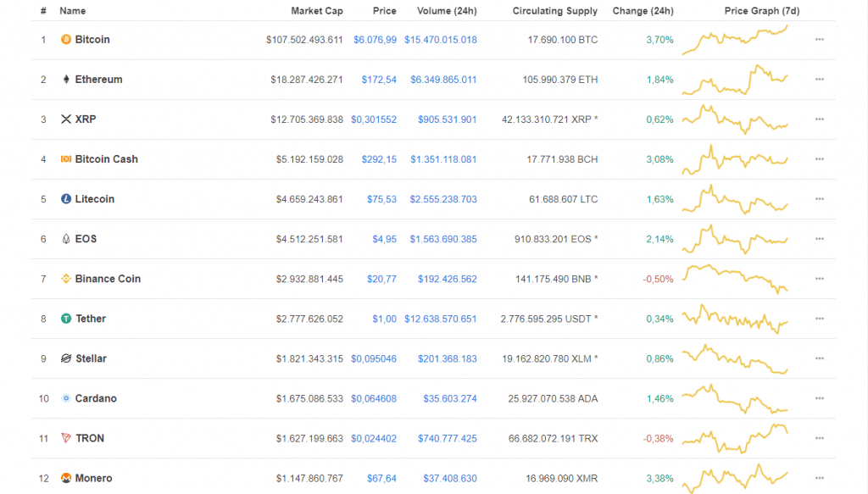Image resolution: width=868 pixels, height=494 pixels.
Task: Click the Cardano logo icon
Action: tap(66, 397)
